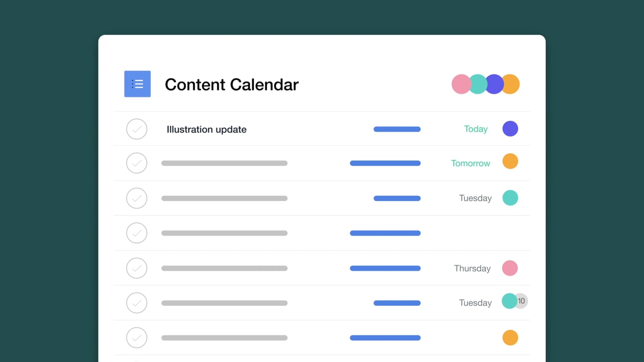The width and height of the screenshot is (644, 362).
Task: Click the Content Calendar project title
Action: coord(231,84)
